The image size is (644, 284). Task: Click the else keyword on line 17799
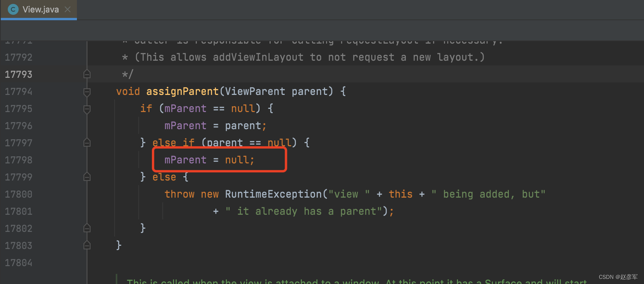[x=164, y=177]
